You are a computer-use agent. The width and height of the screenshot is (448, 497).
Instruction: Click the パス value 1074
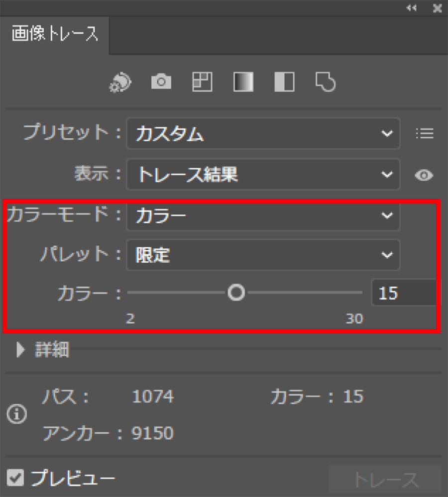[153, 397]
